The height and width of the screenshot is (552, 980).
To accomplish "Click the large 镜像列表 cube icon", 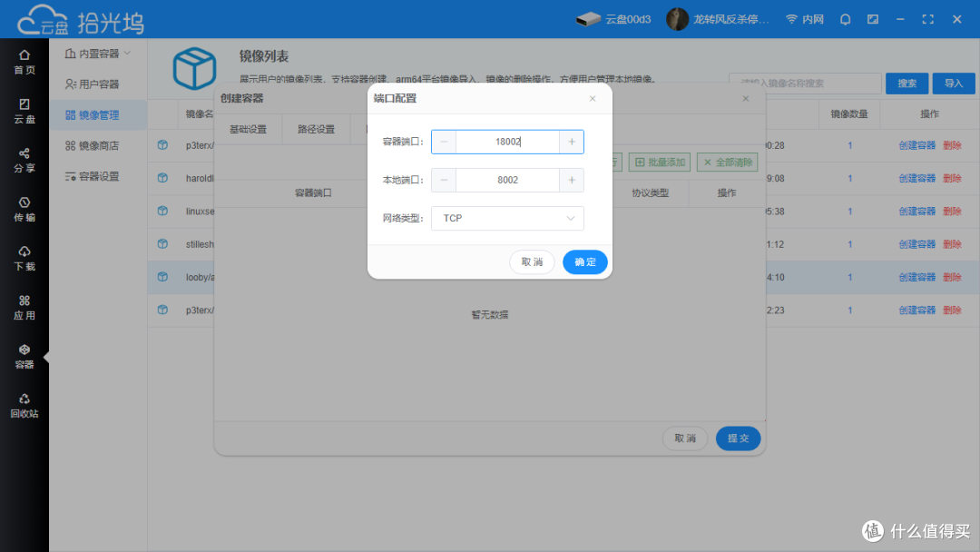I will pyautogui.click(x=194, y=68).
